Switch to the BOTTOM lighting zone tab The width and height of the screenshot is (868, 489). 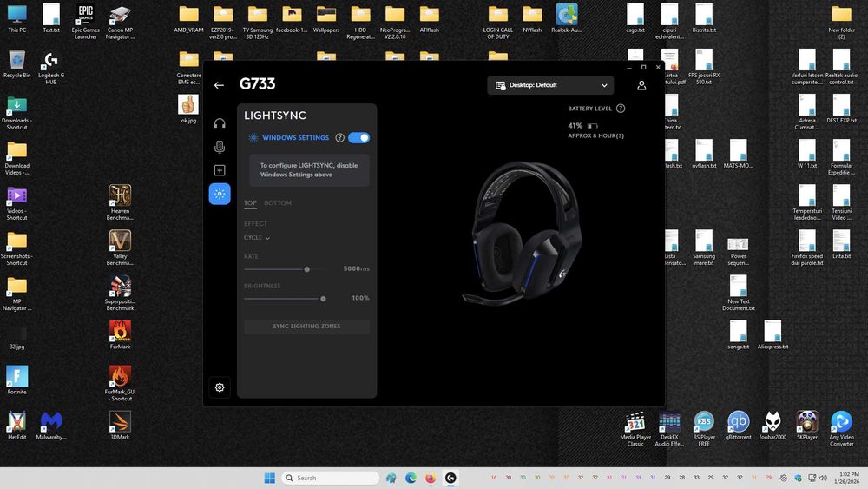point(278,202)
